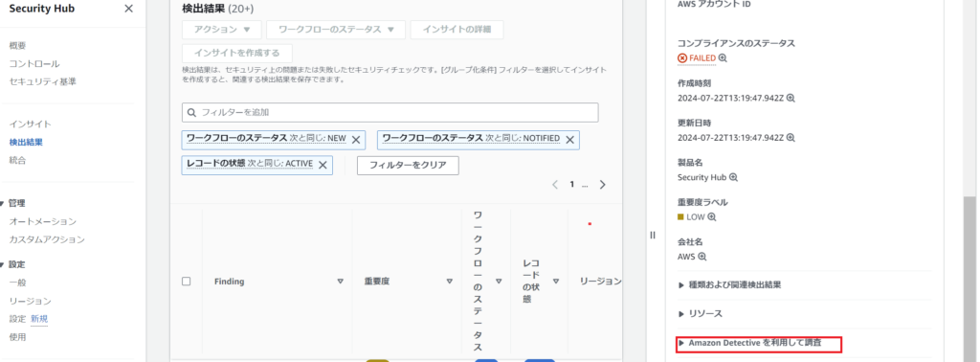Open the ワークフローのステータス dropdown button
The image size is (980, 362).
point(336,30)
